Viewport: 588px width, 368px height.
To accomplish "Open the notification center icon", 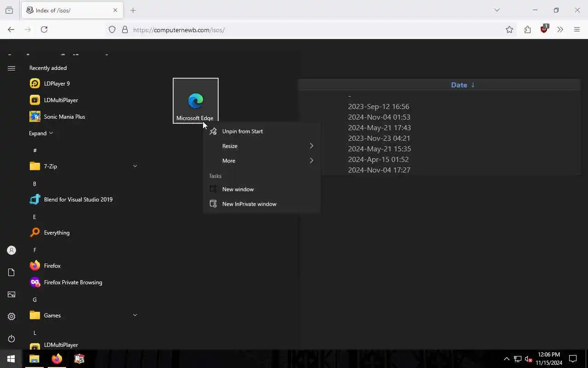I will coord(573,359).
